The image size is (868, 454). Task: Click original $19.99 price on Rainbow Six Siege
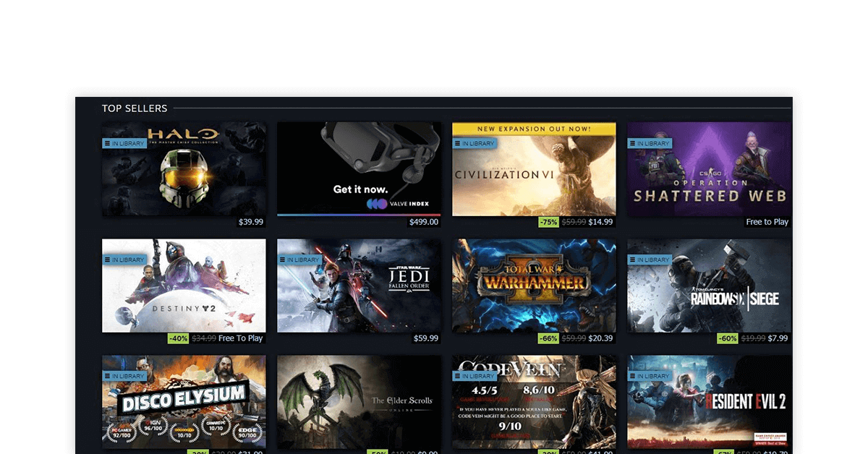tap(752, 338)
